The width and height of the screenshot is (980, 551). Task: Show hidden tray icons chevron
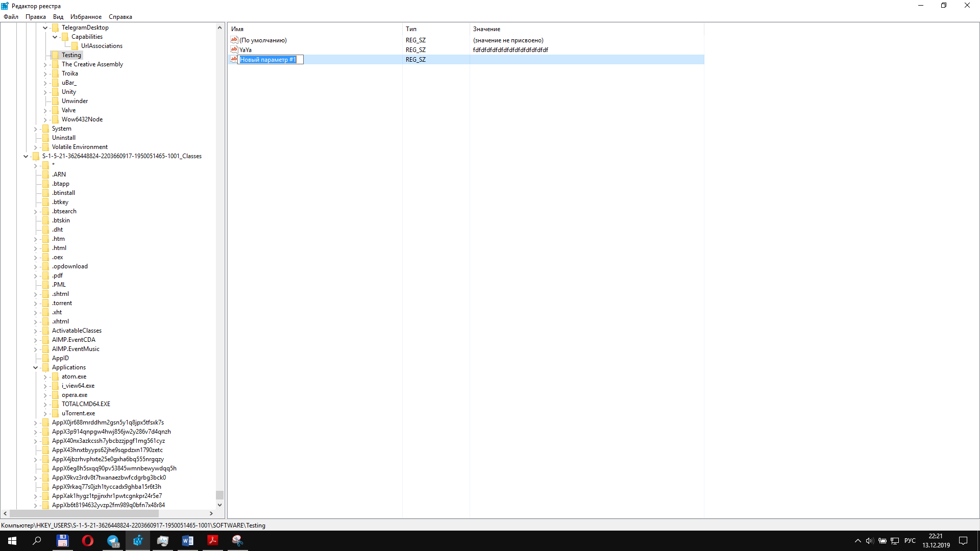857,541
